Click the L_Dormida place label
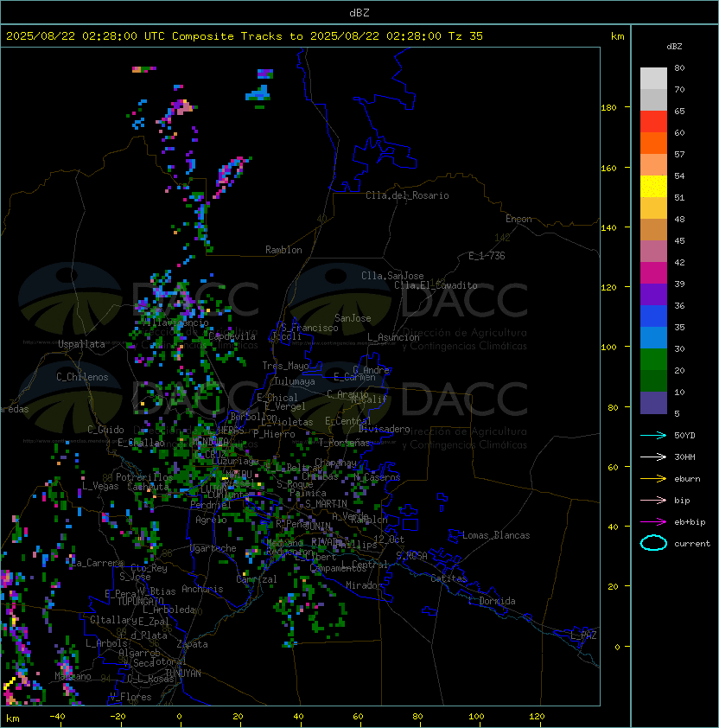The width and height of the screenshot is (719, 728). (x=492, y=601)
